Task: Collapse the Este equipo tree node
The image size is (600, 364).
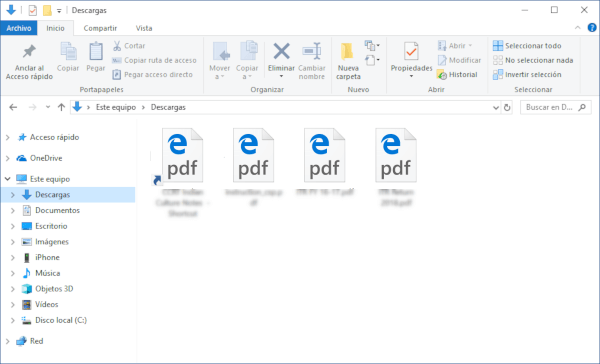Action: click(8, 179)
